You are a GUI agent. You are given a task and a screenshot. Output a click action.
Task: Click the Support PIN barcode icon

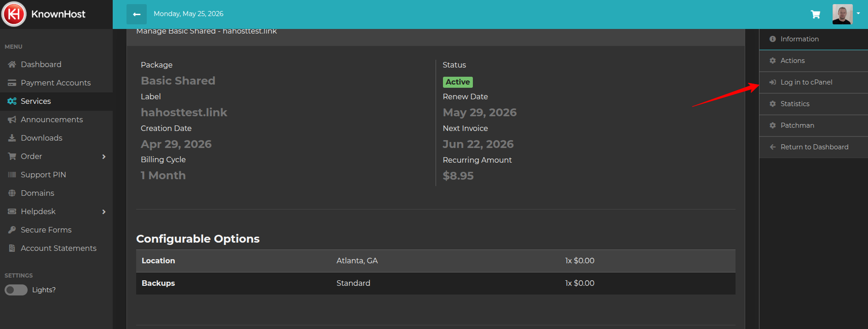12,175
